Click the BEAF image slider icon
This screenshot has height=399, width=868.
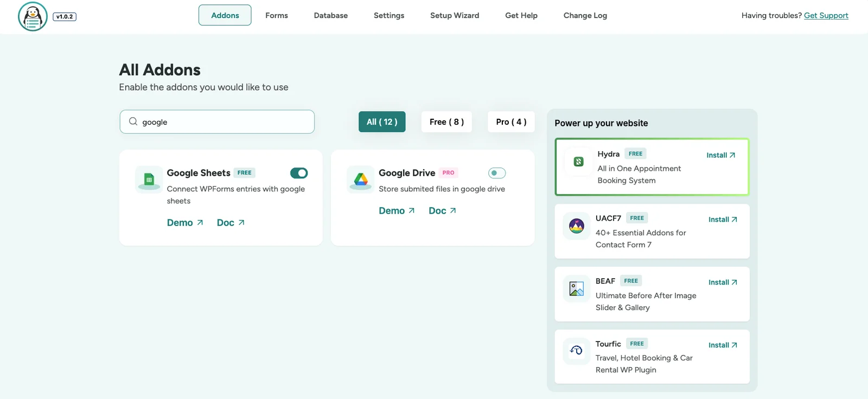(576, 288)
